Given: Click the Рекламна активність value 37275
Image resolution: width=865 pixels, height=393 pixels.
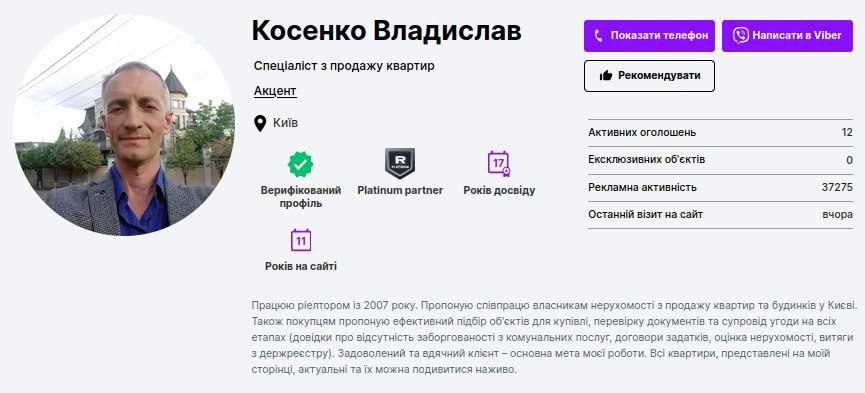Looking at the screenshot, I should click(x=837, y=188).
